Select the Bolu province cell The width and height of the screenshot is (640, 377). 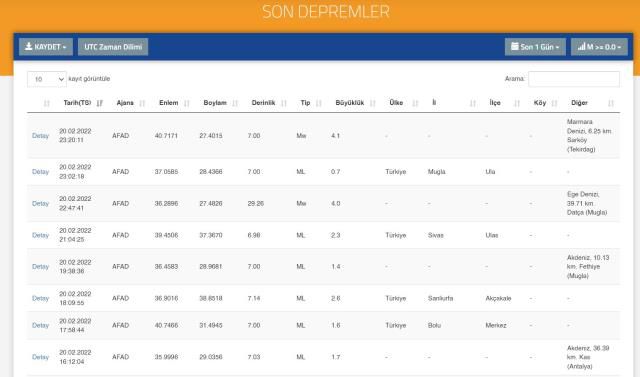pyautogui.click(x=434, y=326)
